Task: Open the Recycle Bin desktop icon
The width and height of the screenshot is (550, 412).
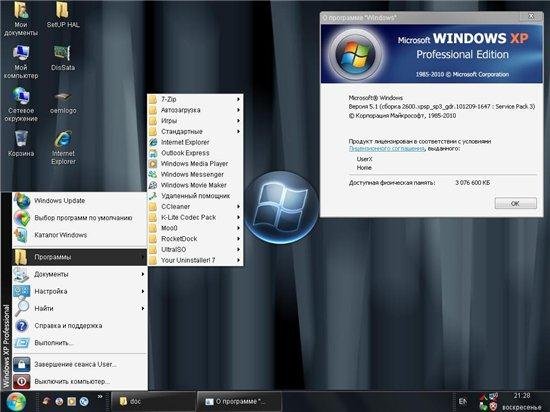Action: click(x=21, y=143)
